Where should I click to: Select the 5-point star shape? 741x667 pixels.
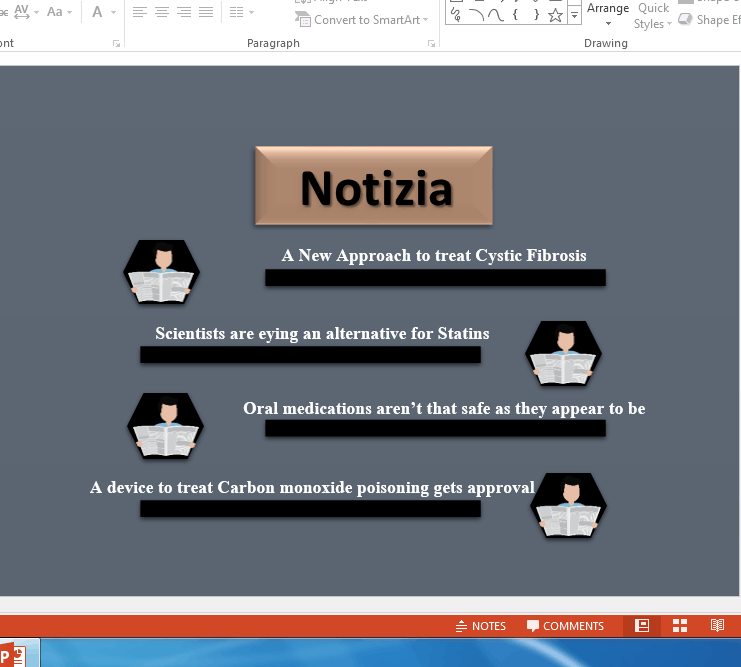(556, 15)
